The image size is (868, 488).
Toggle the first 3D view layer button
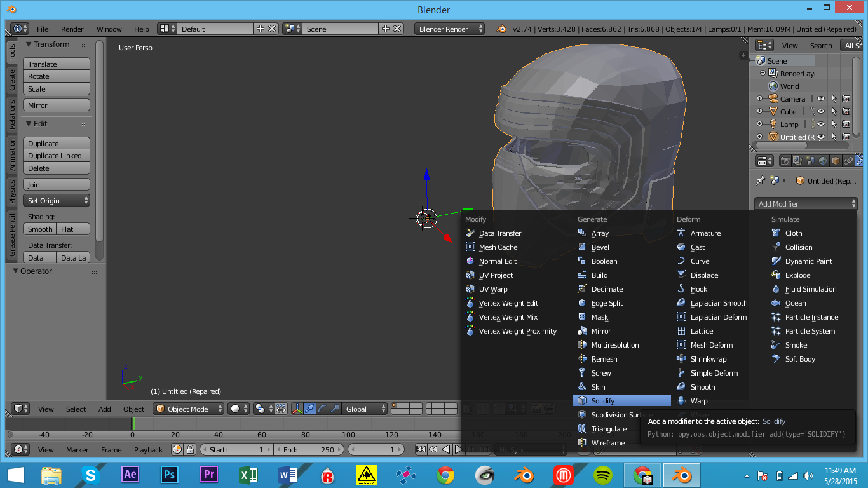coord(394,406)
